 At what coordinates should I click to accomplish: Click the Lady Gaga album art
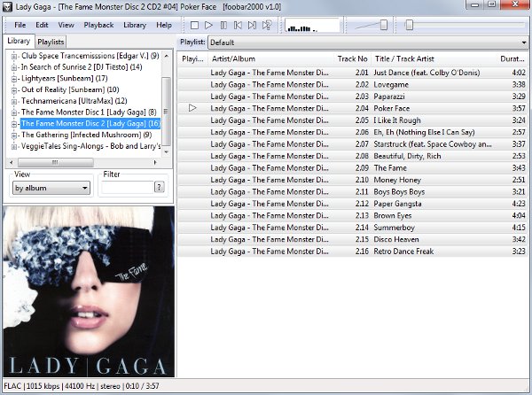tap(89, 291)
